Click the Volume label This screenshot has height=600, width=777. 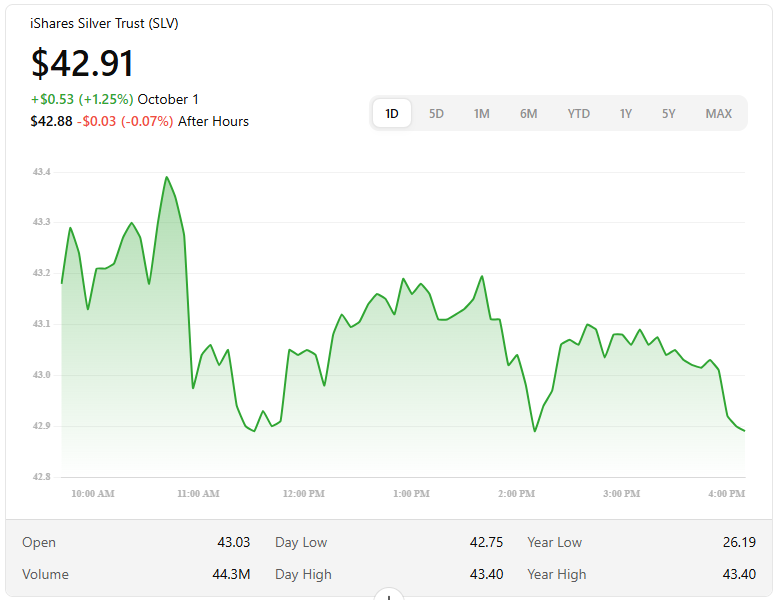click(x=45, y=574)
